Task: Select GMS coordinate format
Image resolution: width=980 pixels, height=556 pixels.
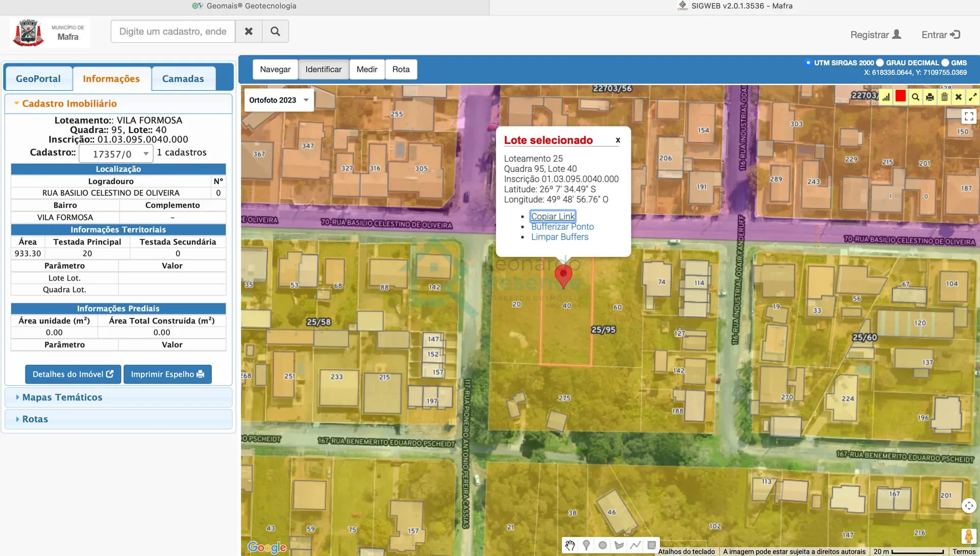Action: click(x=945, y=63)
